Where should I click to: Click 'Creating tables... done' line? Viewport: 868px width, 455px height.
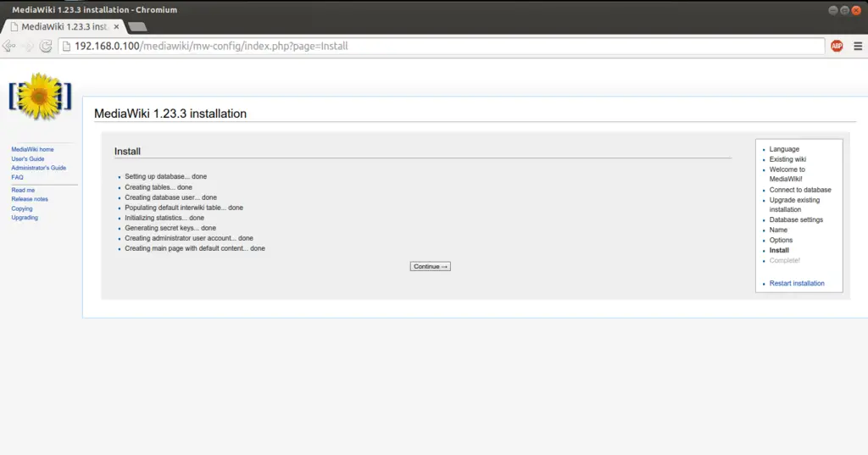[159, 187]
